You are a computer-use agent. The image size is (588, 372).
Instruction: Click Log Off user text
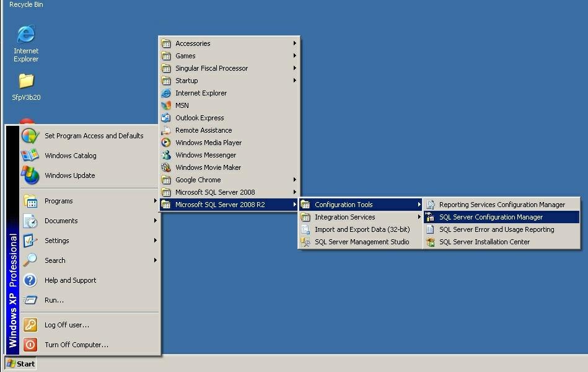coord(67,325)
